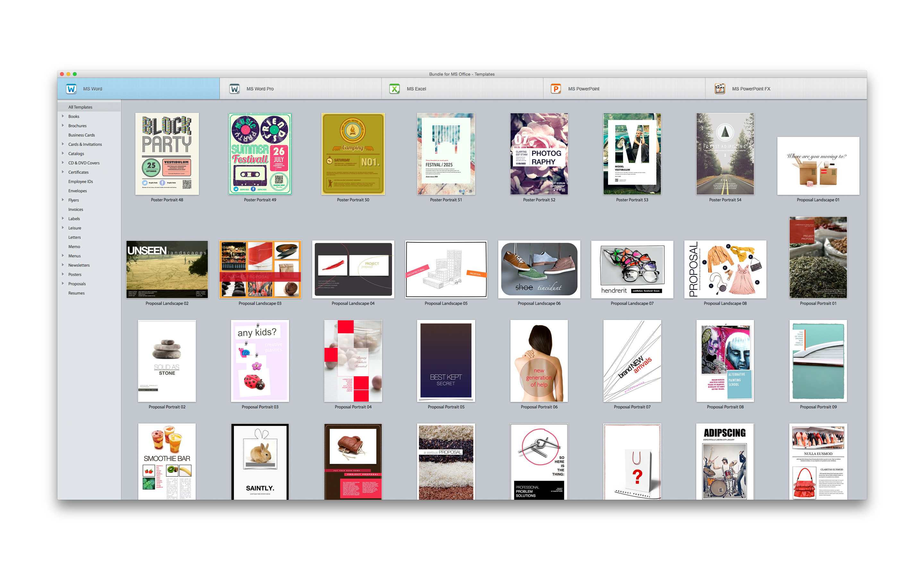The height and width of the screenshot is (577, 924).
Task: Open the Resumes category
Action: pos(76,293)
